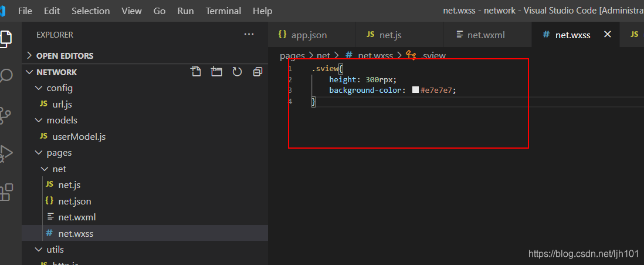Collapse the config folder
The image size is (644, 265).
[144, 88]
